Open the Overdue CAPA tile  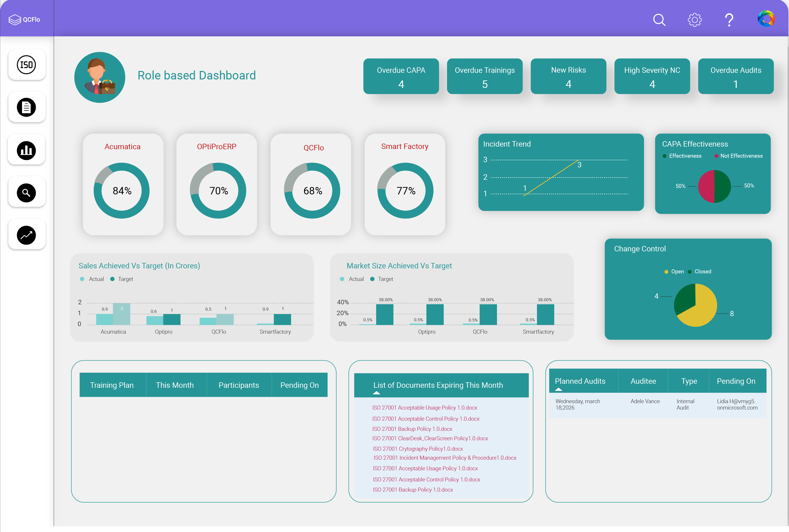tap(401, 76)
